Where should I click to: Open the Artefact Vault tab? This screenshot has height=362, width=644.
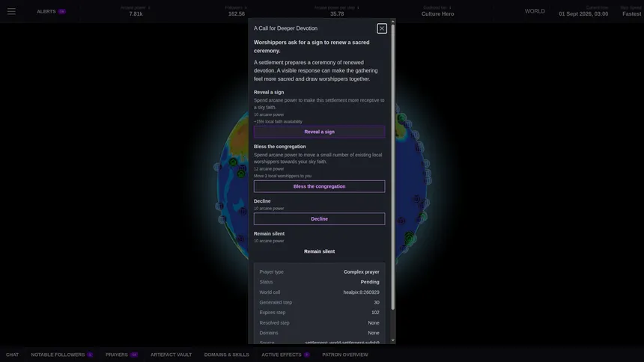[171, 355]
